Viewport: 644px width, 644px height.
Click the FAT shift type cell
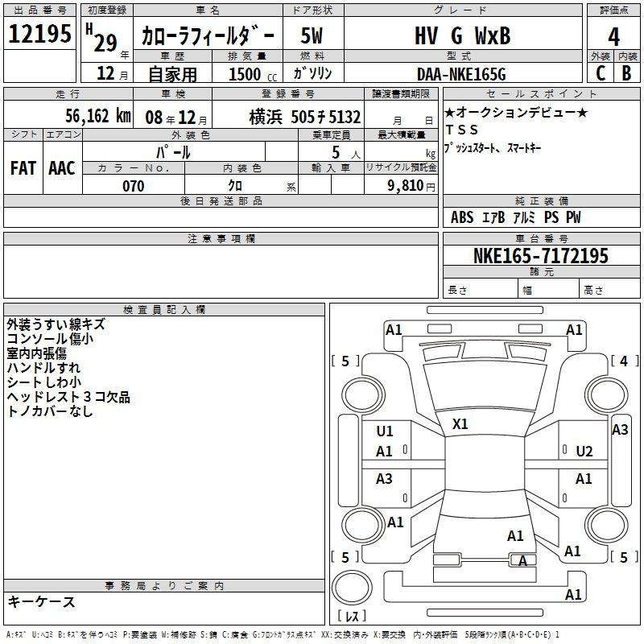coord(23,167)
